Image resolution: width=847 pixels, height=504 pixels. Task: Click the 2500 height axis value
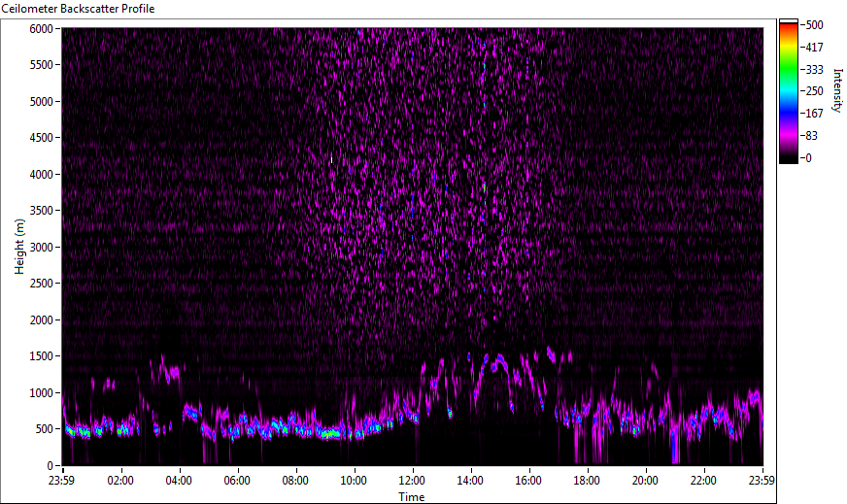41,284
